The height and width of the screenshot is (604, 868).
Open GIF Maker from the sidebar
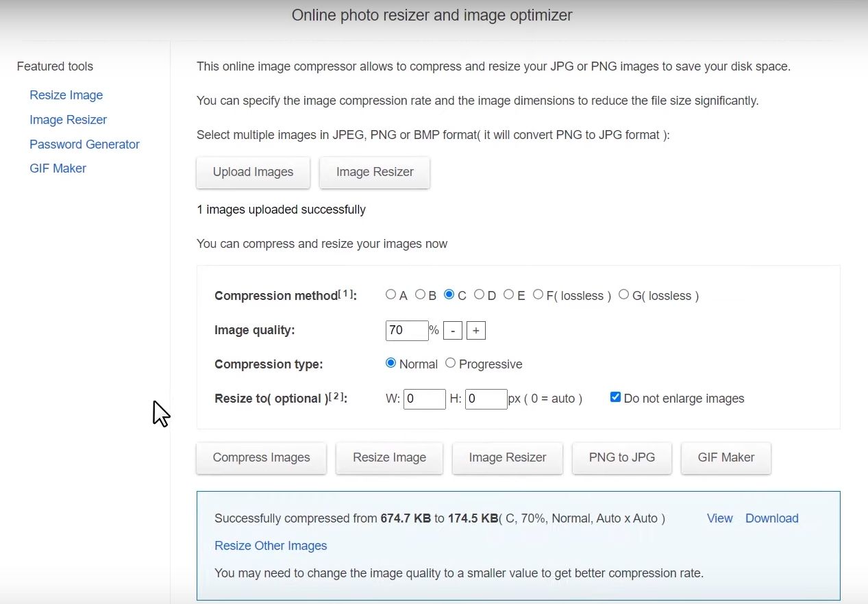58,168
